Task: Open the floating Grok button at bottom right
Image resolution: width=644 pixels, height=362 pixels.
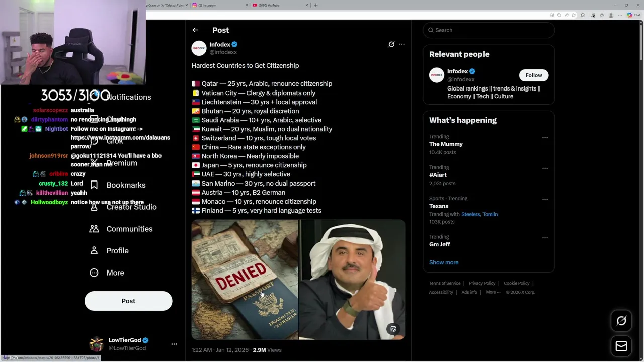Action: [621, 321]
